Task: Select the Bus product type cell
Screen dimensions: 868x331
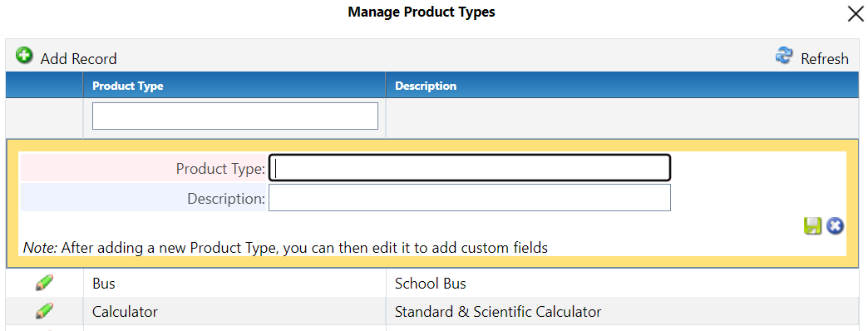Action: (x=234, y=284)
